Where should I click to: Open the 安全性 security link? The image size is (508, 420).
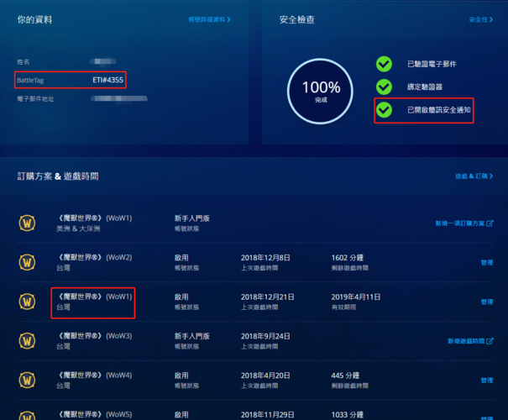481,19
